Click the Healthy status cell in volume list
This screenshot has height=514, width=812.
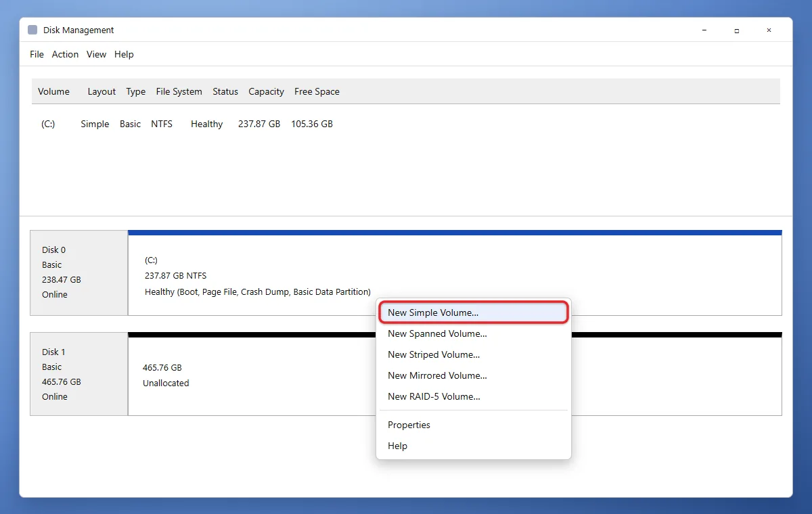pos(206,124)
